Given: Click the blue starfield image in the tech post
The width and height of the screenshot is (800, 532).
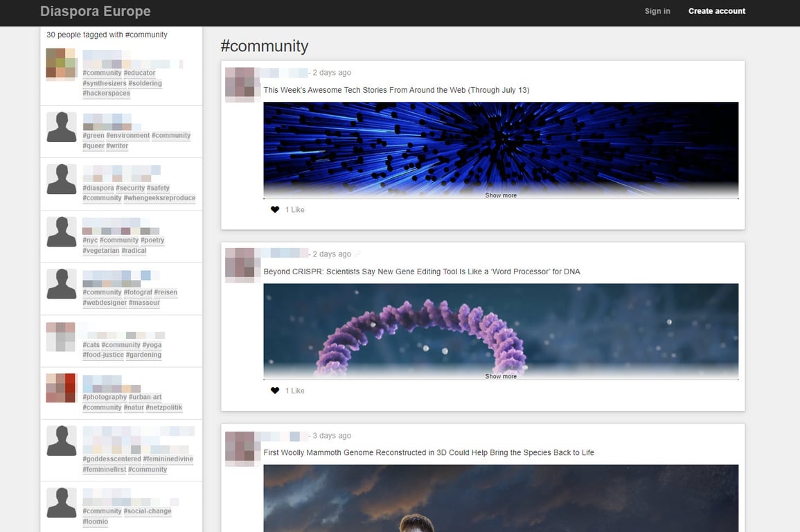Looking at the screenshot, I should tap(500, 149).
